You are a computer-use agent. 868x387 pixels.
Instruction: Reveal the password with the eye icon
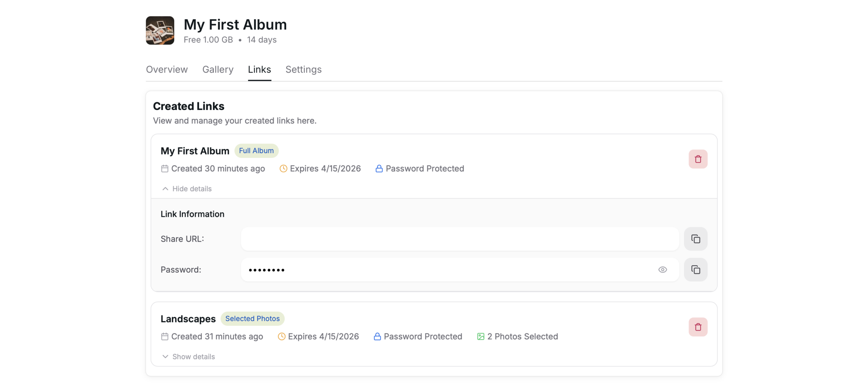click(662, 270)
